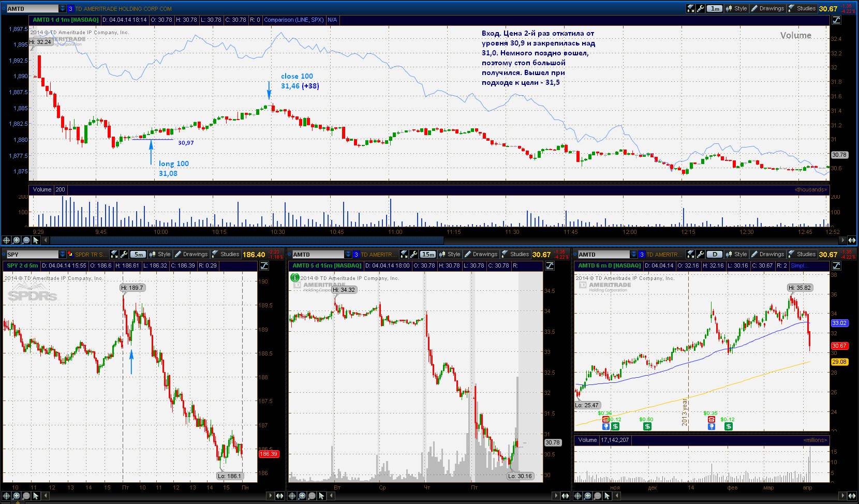This screenshot has width=859, height=504.
Task: Expand SPY chart view icon bottom right
Action: [280, 496]
